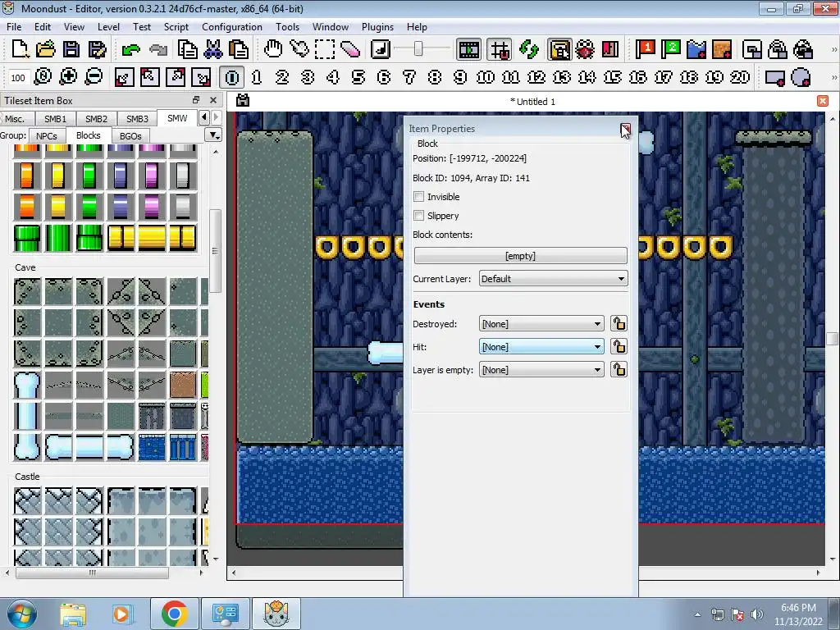Pick the Eraser tool
This screenshot has width=840, height=630.
click(x=349, y=49)
